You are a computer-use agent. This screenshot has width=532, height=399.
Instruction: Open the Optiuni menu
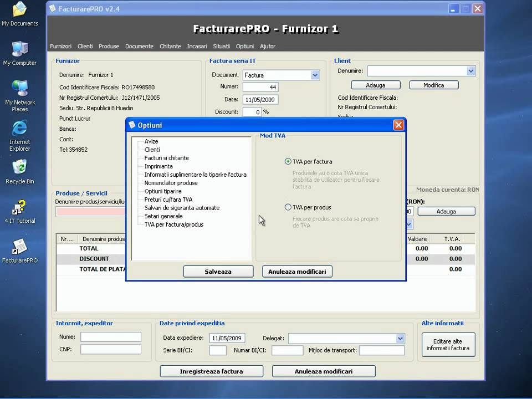click(x=244, y=46)
